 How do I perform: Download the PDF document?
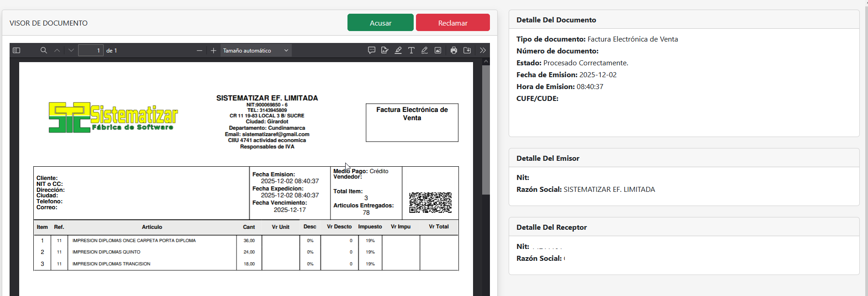pos(467,50)
